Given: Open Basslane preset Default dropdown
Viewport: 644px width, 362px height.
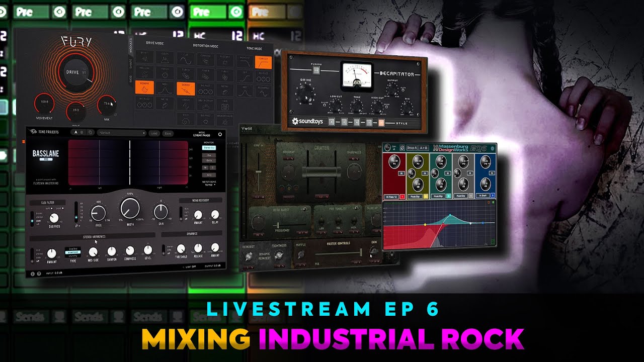Looking at the screenshot, I should [x=122, y=133].
